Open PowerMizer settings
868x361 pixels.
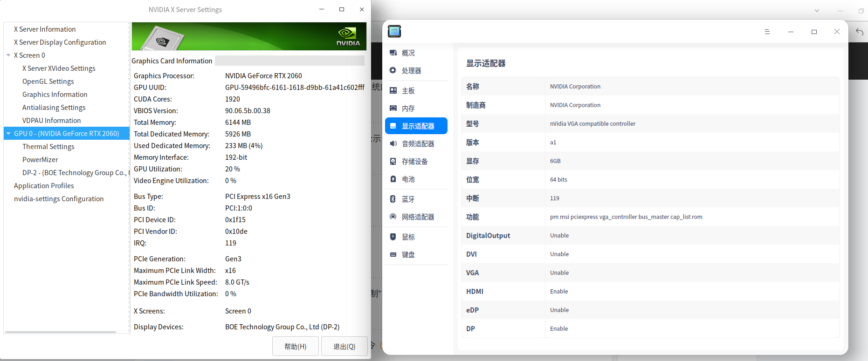(x=41, y=160)
